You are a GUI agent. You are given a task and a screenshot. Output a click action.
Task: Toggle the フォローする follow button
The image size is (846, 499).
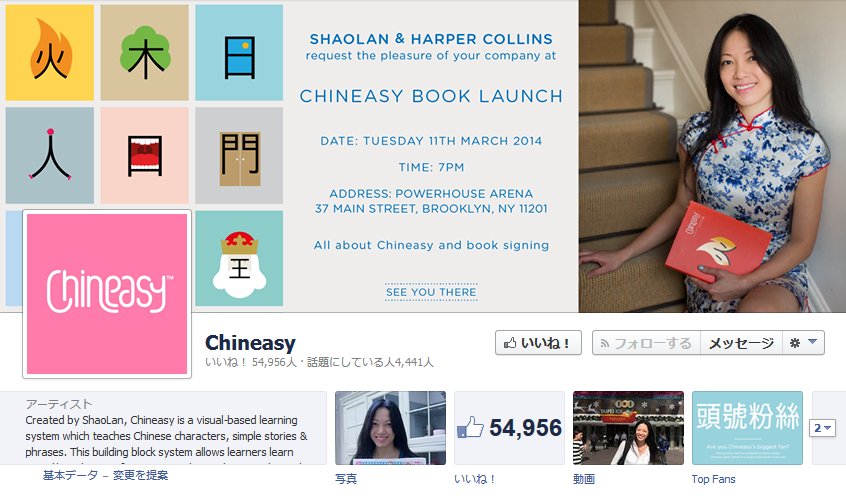[646, 343]
